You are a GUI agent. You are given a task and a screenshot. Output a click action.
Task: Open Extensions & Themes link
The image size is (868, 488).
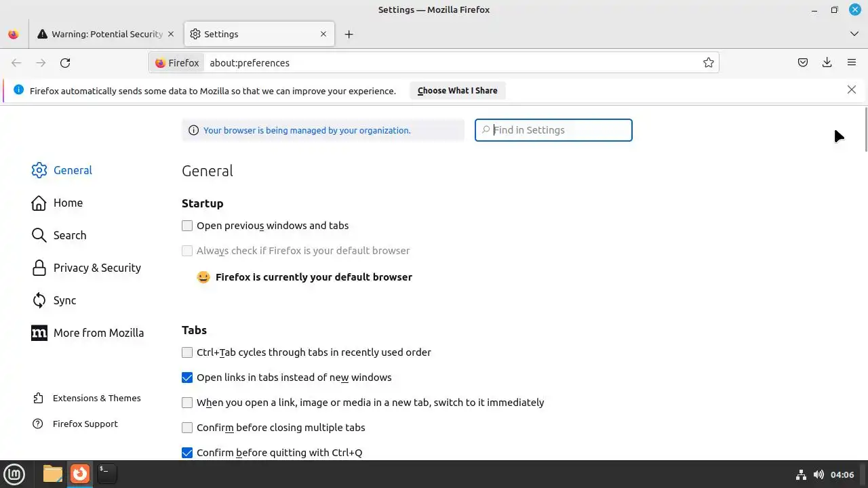(x=86, y=399)
